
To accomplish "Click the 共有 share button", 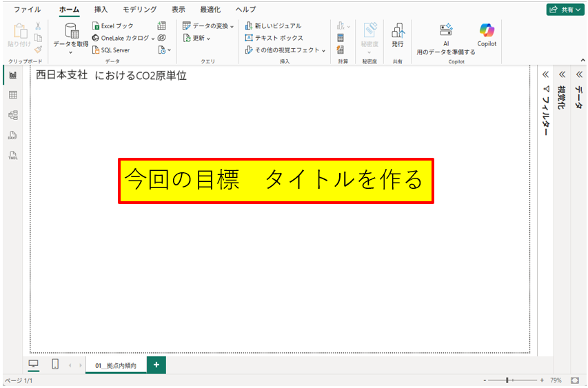I will pos(565,10).
